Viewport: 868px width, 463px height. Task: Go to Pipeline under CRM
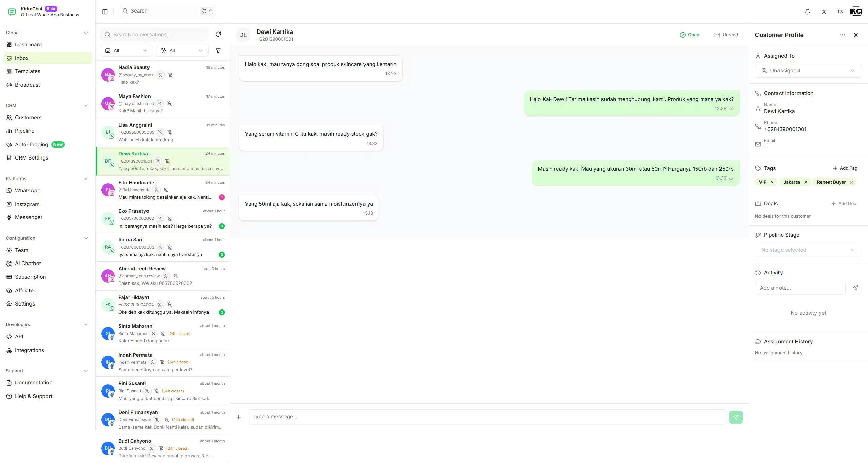pos(25,131)
